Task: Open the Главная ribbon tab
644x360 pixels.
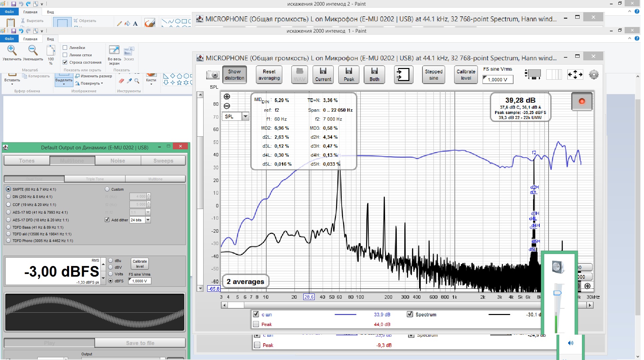Action: 30,39
